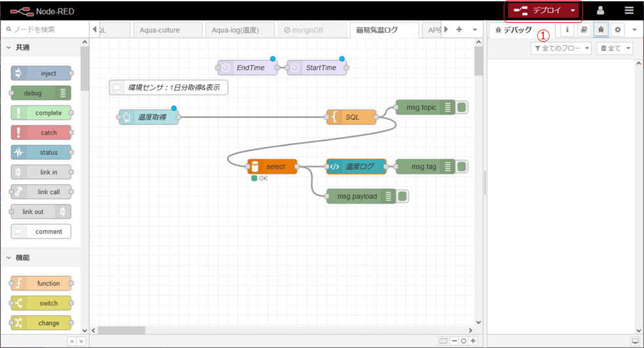This screenshot has width=644, height=348.
Task: Switch to the Aqua-log(温度) flow tab
Action: tap(240, 30)
